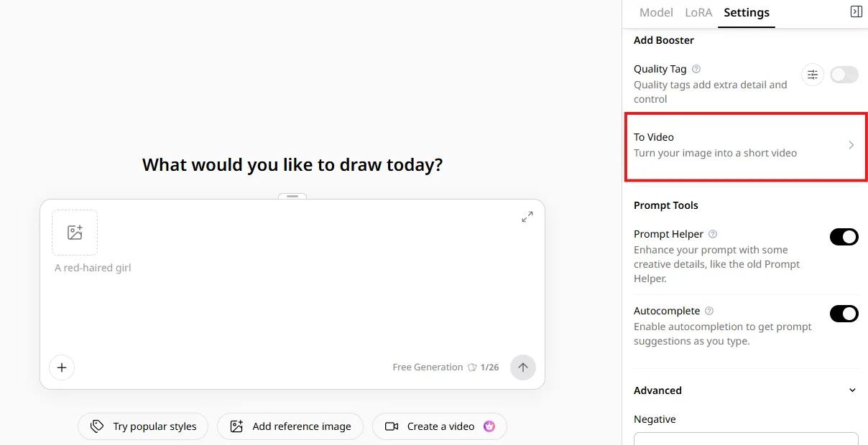The image size is (868, 445).
Task: Click the image upload placeholder icon
Action: click(75, 233)
